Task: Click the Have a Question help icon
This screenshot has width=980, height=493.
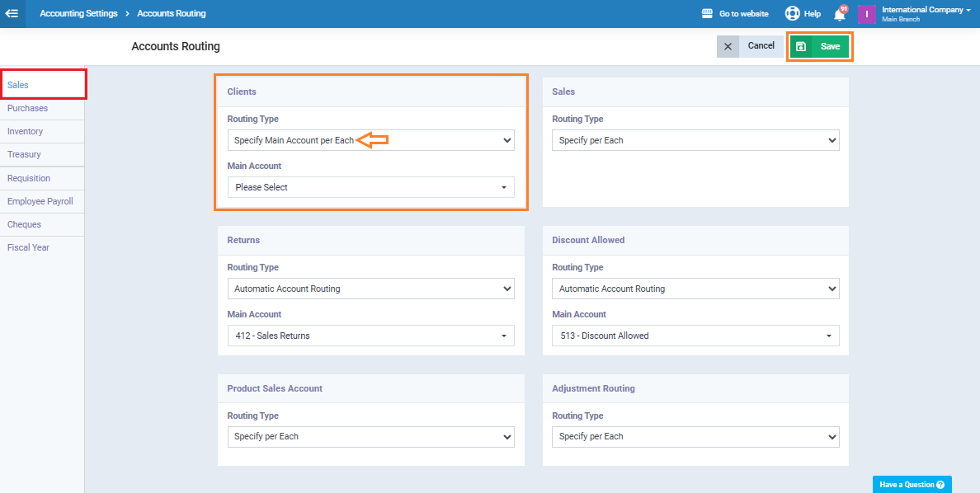Action: tap(940, 485)
